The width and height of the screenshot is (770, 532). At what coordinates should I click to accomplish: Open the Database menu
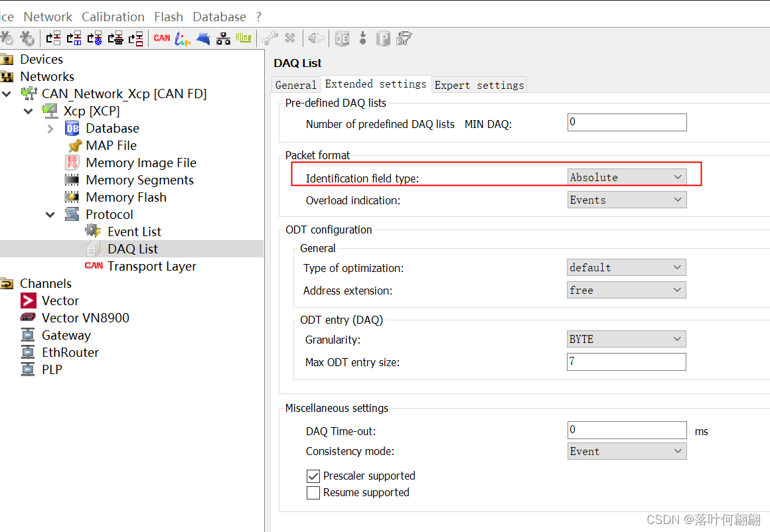pyautogui.click(x=220, y=17)
